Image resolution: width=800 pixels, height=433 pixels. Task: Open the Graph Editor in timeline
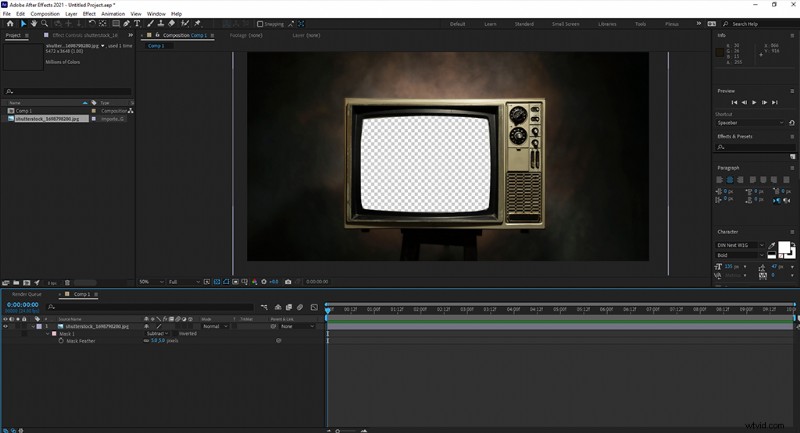point(314,307)
